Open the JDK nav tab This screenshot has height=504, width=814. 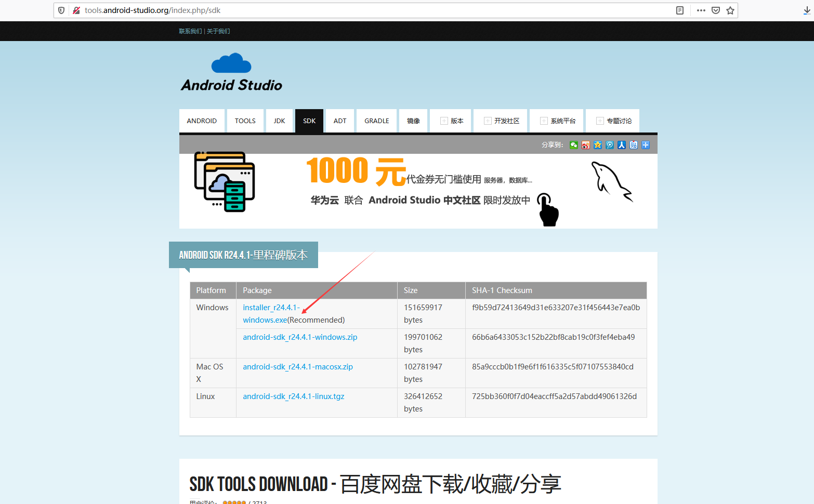point(279,121)
